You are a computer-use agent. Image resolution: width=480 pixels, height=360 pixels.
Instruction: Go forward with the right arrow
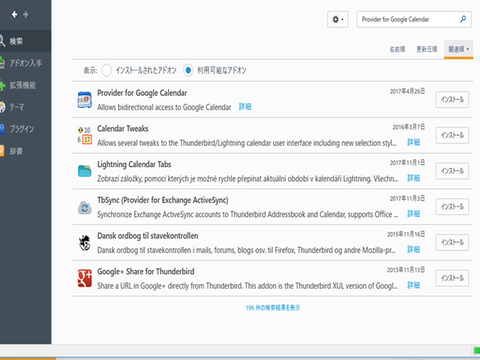[25, 14]
